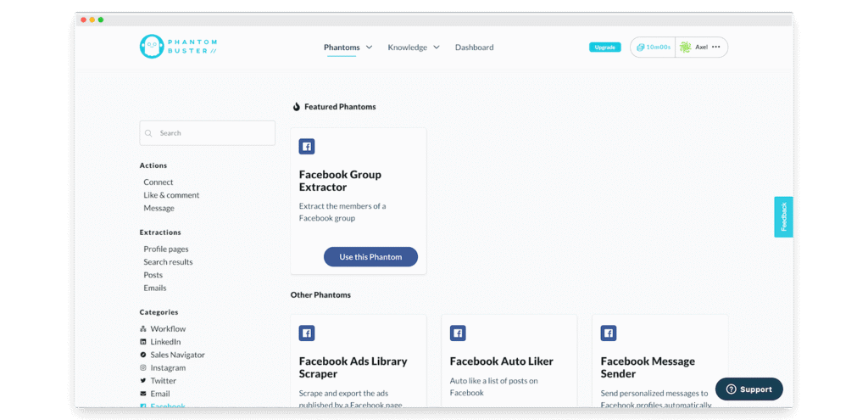Click Facebook icon on Auto Liker card

click(x=458, y=333)
